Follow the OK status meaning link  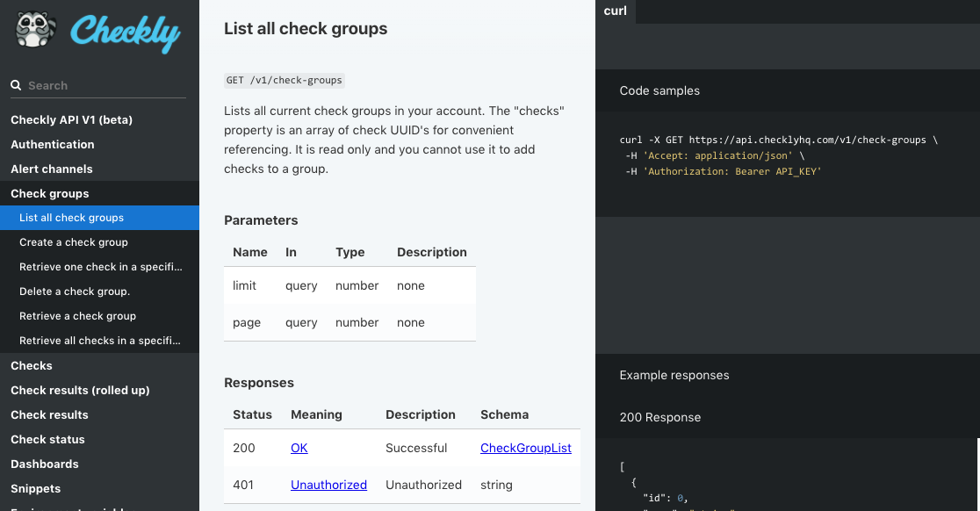tap(299, 448)
